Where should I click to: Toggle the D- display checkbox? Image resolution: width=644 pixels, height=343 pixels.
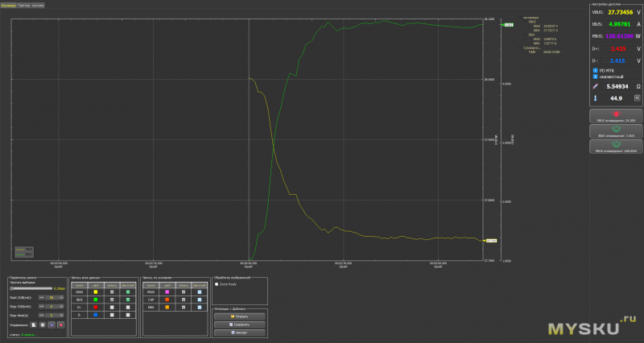pyautogui.click(x=128, y=315)
